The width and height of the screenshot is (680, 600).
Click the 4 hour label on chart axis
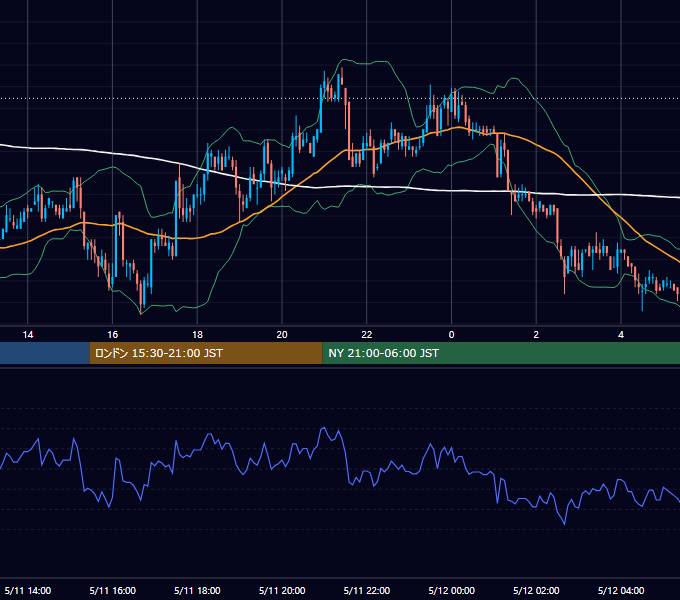(621, 335)
